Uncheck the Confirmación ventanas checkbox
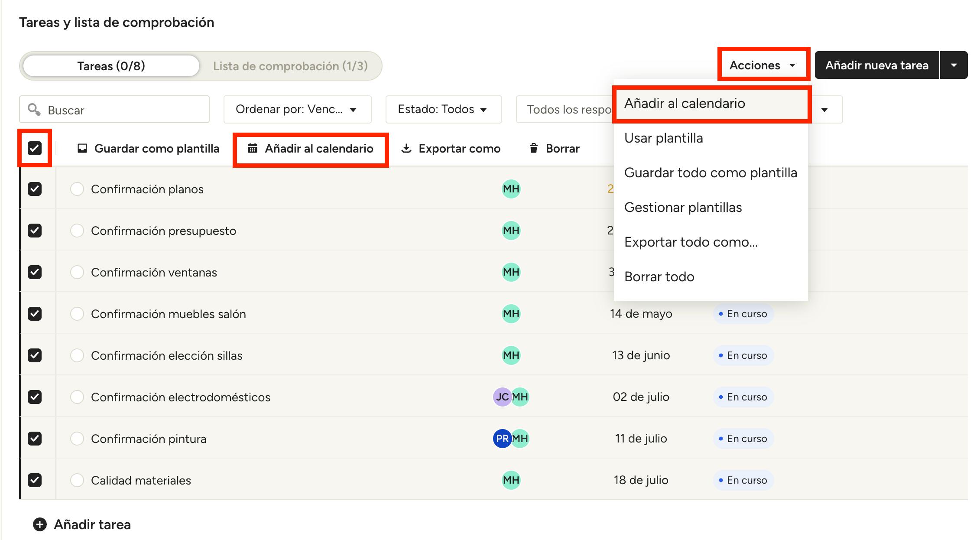Image resolution: width=980 pixels, height=540 pixels. (x=35, y=272)
